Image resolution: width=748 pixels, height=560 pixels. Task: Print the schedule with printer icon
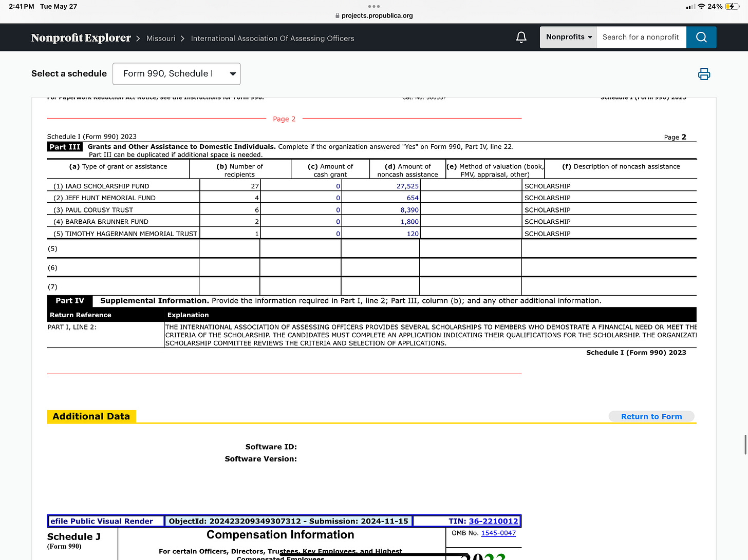704,74
